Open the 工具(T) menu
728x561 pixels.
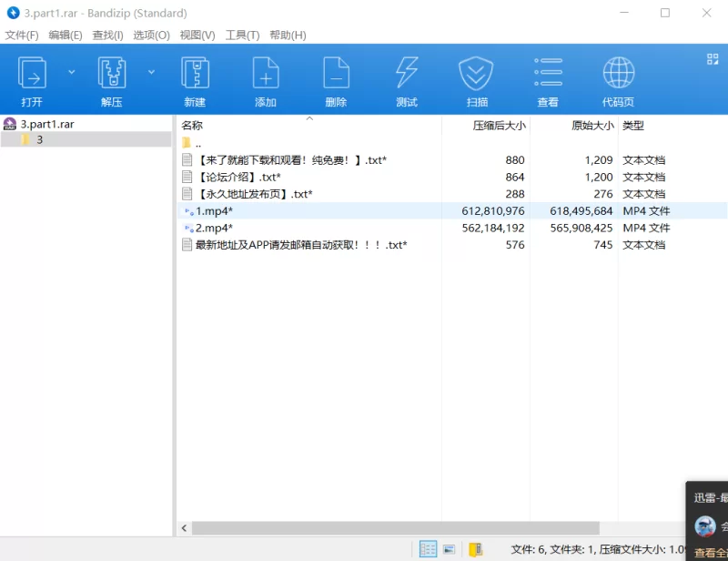pyautogui.click(x=242, y=36)
